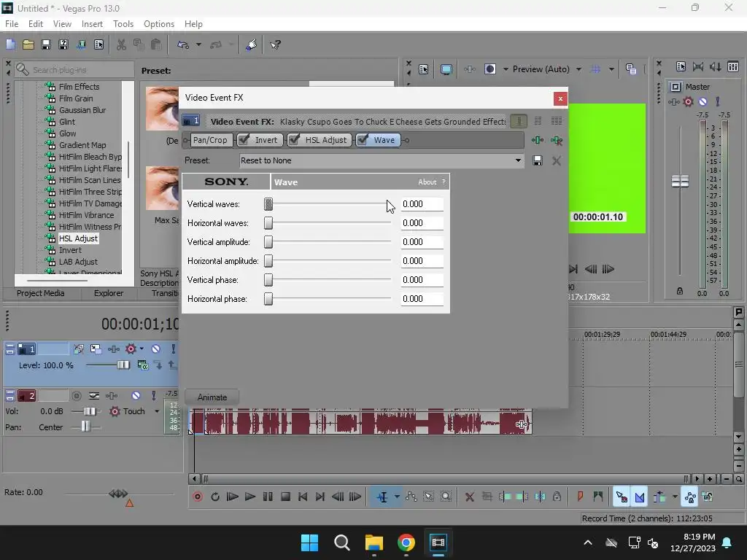Click the Remove Selected Plug-In icon
The image size is (747, 560).
tap(556, 140)
